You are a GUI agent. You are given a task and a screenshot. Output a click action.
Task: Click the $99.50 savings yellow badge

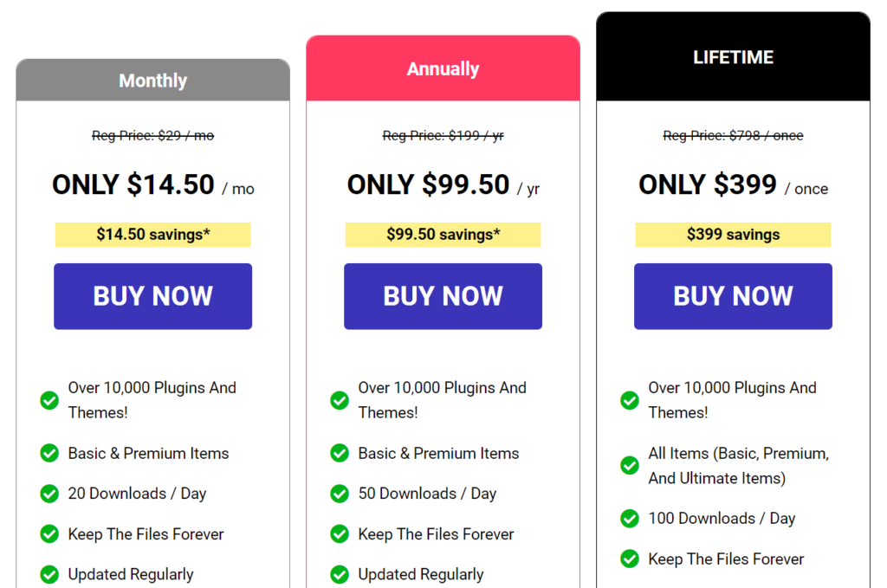coord(443,235)
